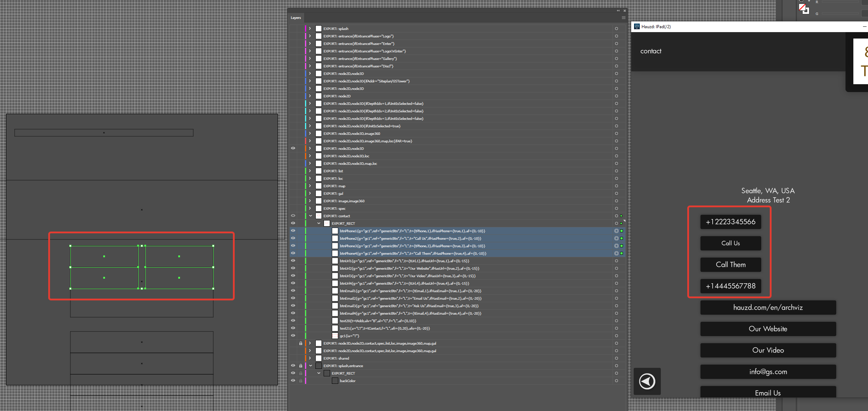Collapse EXPORT_RECT sublayer under contact
Viewport: 868px width, 411px height.
coord(319,223)
